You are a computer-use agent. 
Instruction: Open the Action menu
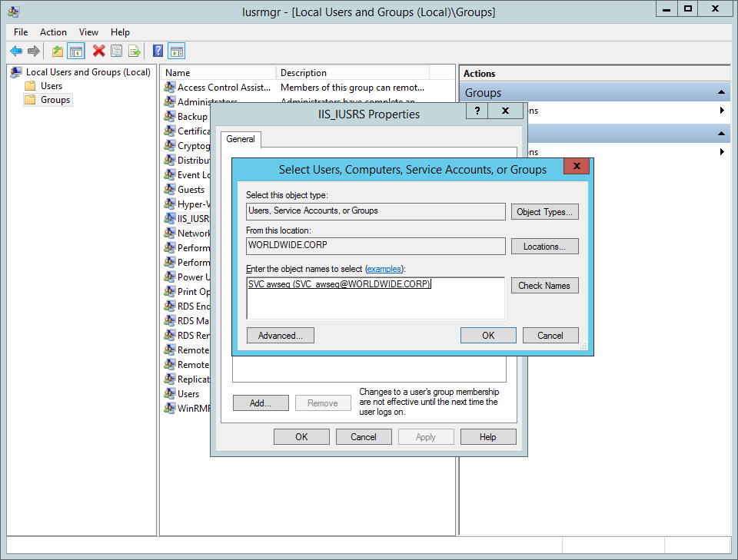[x=53, y=32]
